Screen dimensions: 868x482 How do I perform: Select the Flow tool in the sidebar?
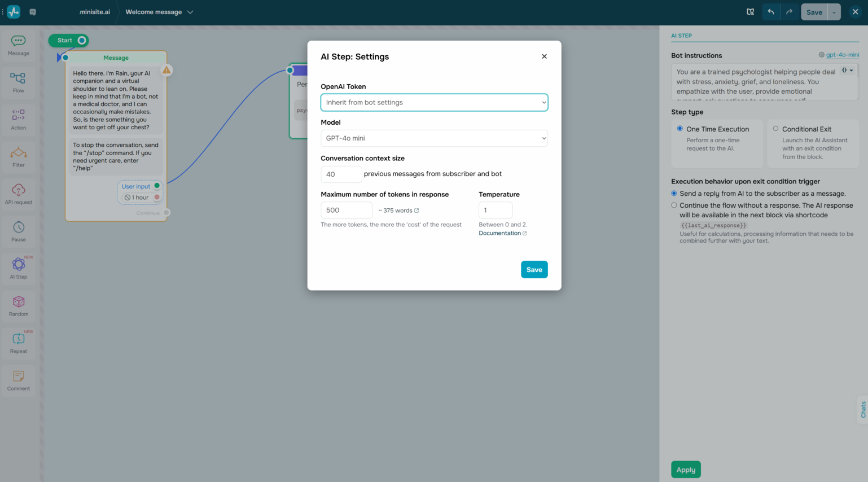pyautogui.click(x=19, y=82)
